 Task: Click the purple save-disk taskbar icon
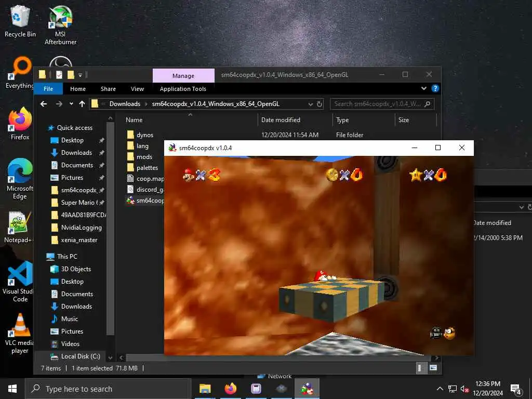[256, 389]
